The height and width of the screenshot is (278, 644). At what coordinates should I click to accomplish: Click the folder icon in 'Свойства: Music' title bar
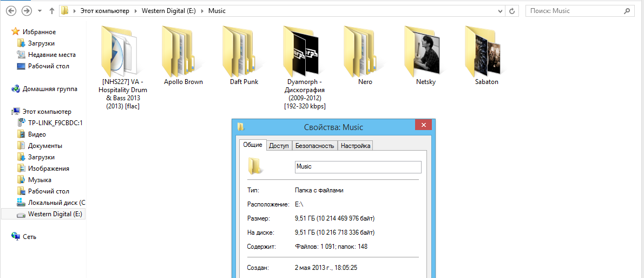click(241, 127)
